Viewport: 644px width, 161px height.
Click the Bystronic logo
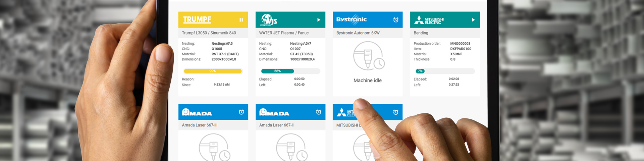(x=352, y=19)
